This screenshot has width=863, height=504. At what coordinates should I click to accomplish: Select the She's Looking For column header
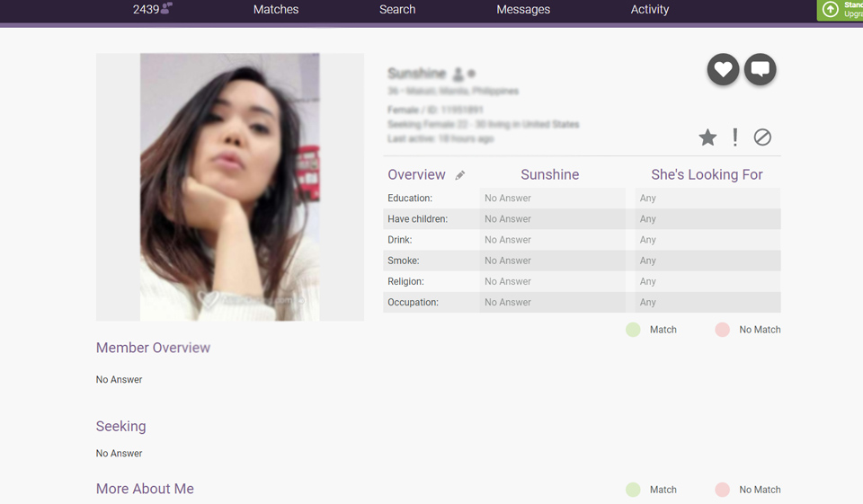tap(707, 175)
